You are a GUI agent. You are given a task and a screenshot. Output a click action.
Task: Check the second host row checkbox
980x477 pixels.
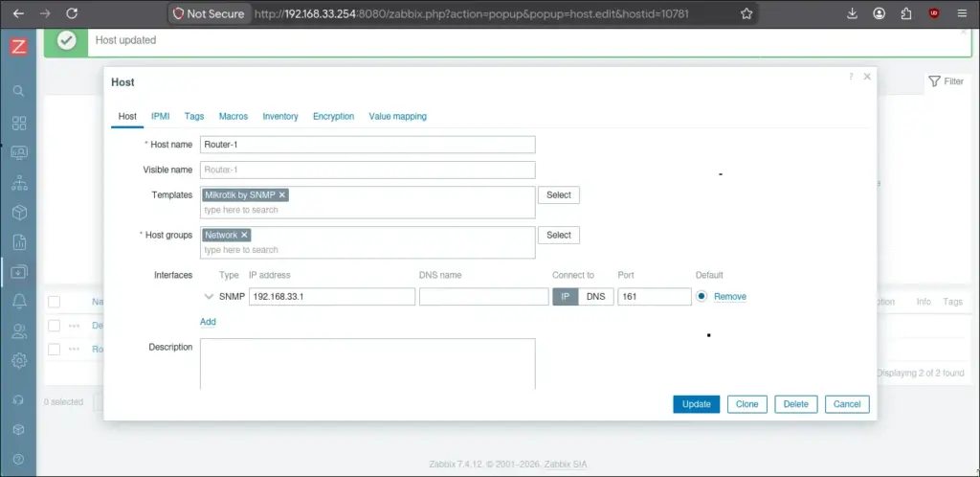[55, 349]
